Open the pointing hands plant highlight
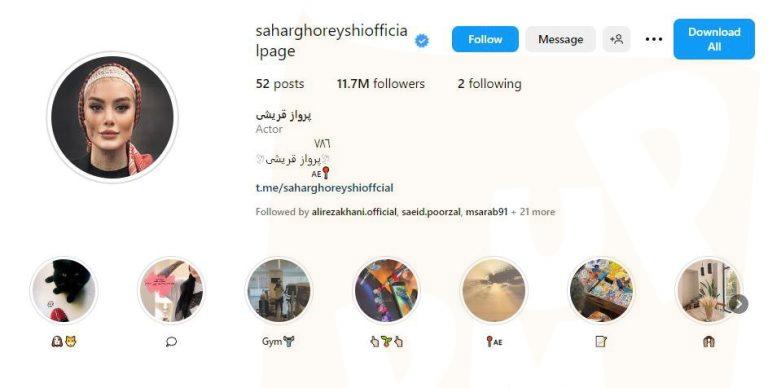Viewport: 768px width, 388px height. 386,291
